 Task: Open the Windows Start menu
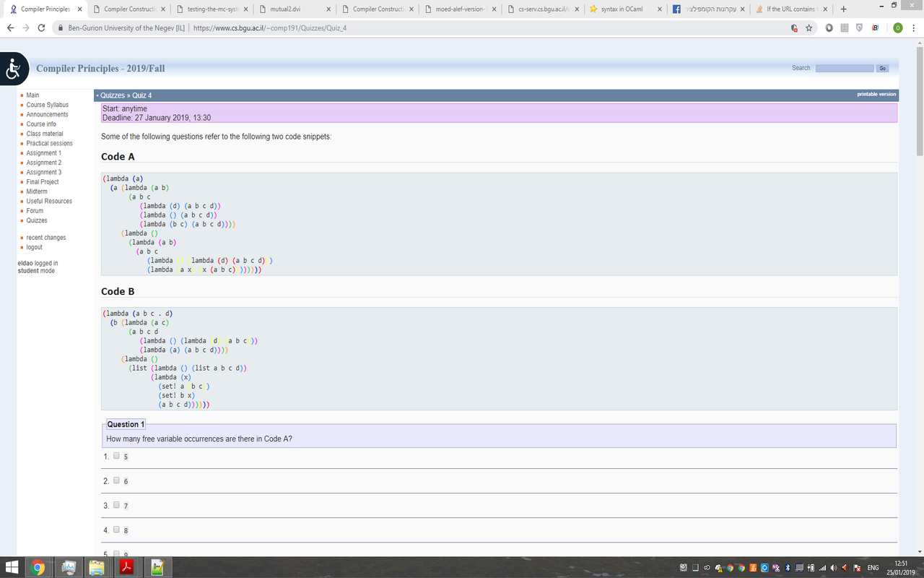[12, 568]
